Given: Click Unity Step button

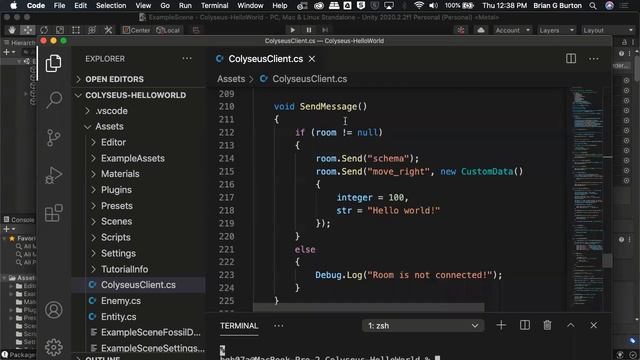Looking at the screenshot, I should pyautogui.click(x=325, y=30).
